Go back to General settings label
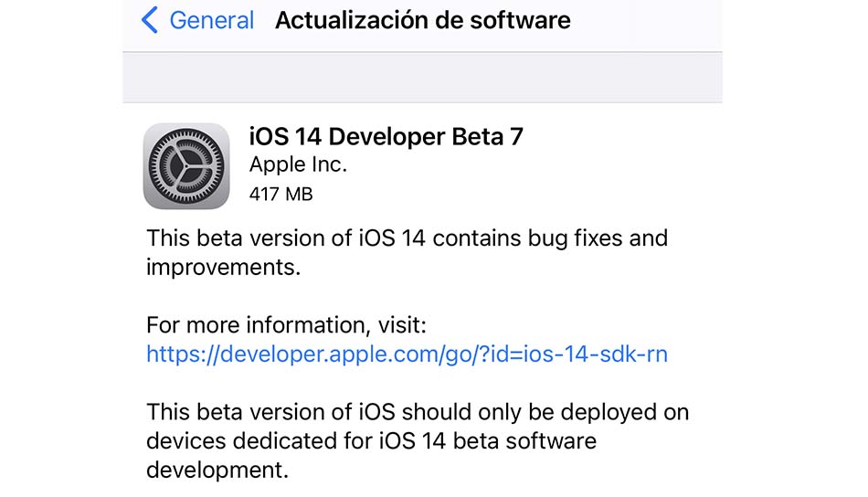The height and width of the screenshot is (497, 868). 211,20
